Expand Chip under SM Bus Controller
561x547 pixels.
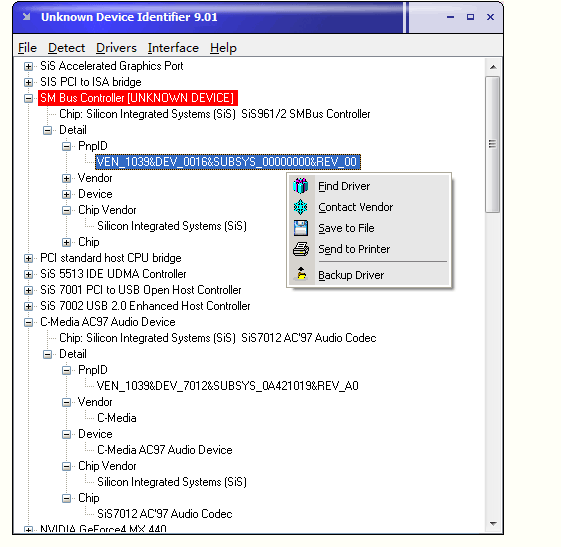66,242
